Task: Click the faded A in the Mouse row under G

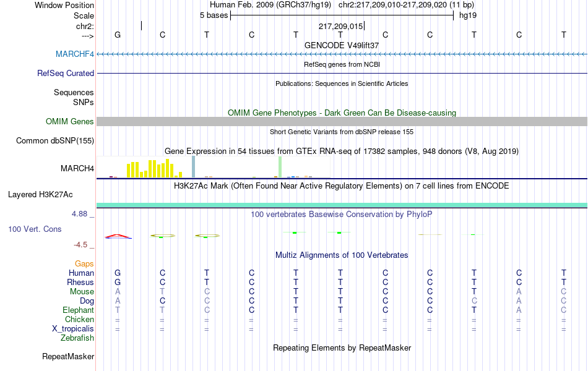Action: 118,292
